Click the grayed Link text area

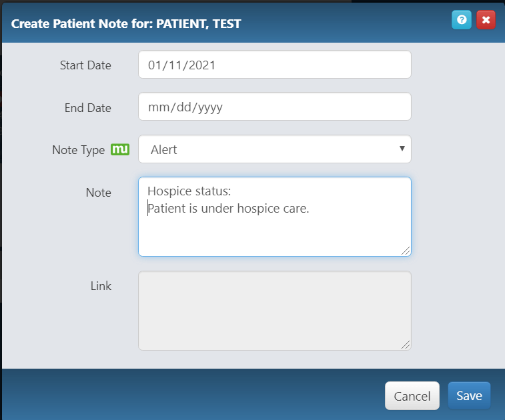click(275, 311)
